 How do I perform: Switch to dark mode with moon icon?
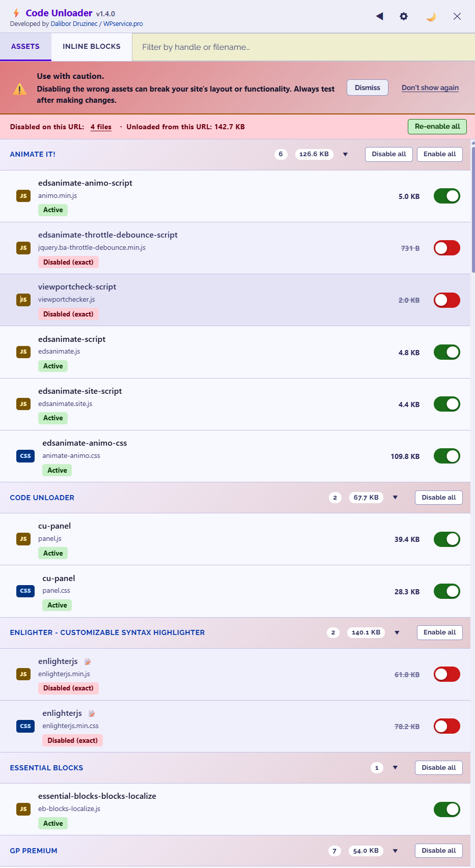(x=431, y=17)
